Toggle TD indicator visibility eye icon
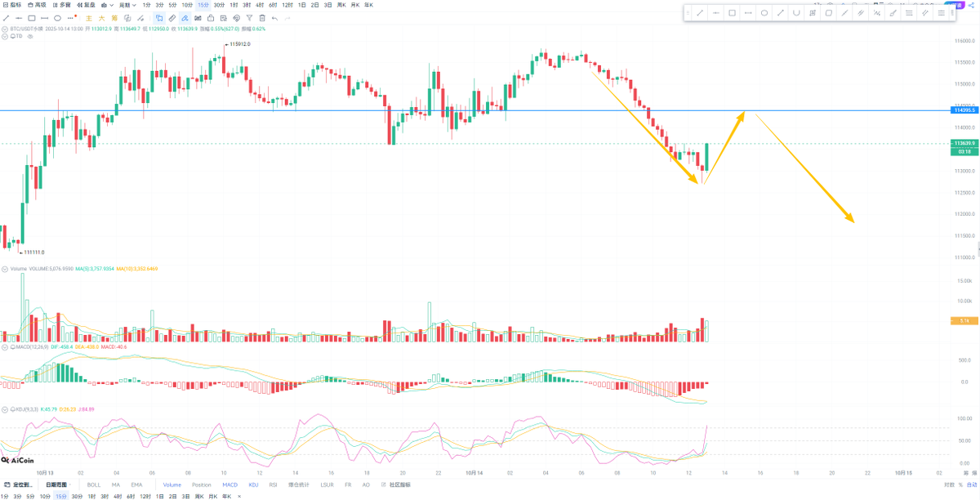980x500 pixels. (29, 36)
